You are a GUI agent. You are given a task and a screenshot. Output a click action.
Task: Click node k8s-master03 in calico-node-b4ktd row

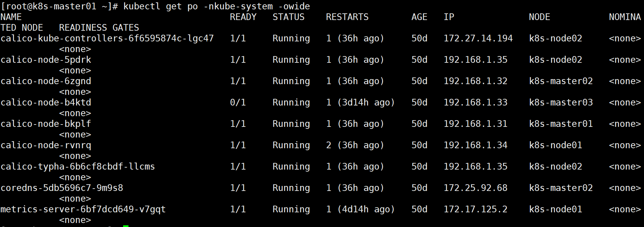click(x=561, y=102)
